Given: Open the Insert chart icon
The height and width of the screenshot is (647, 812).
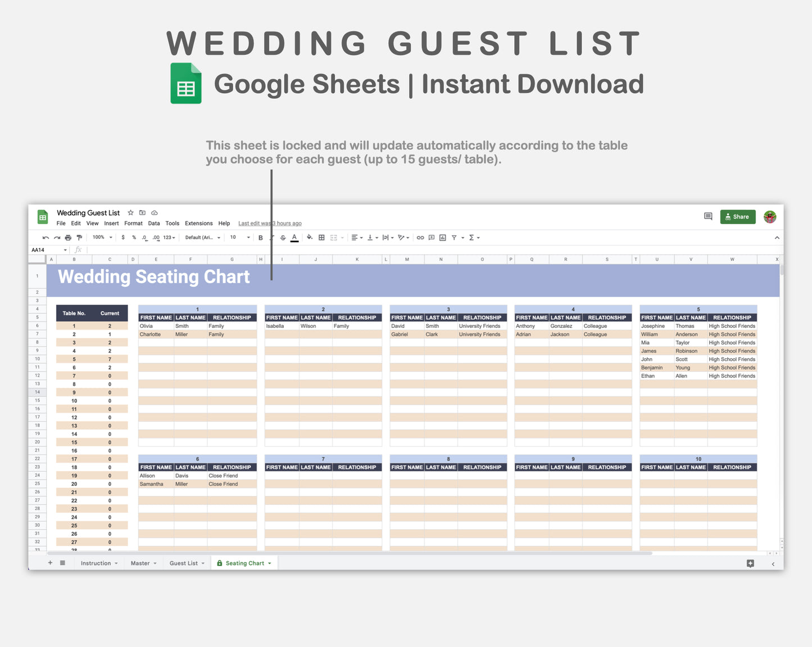Looking at the screenshot, I should (x=442, y=237).
